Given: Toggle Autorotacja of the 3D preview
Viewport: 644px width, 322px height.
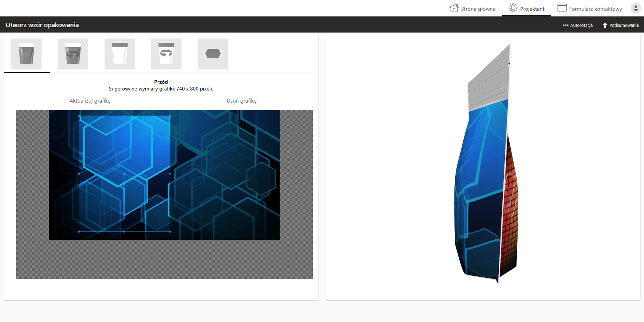Looking at the screenshot, I should click(578, 25).
